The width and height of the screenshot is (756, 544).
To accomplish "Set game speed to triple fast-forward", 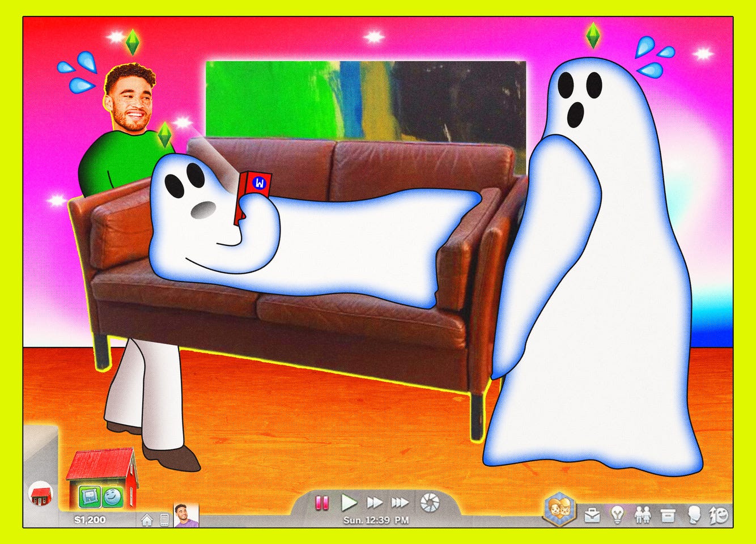I will (x=400, y=503).
